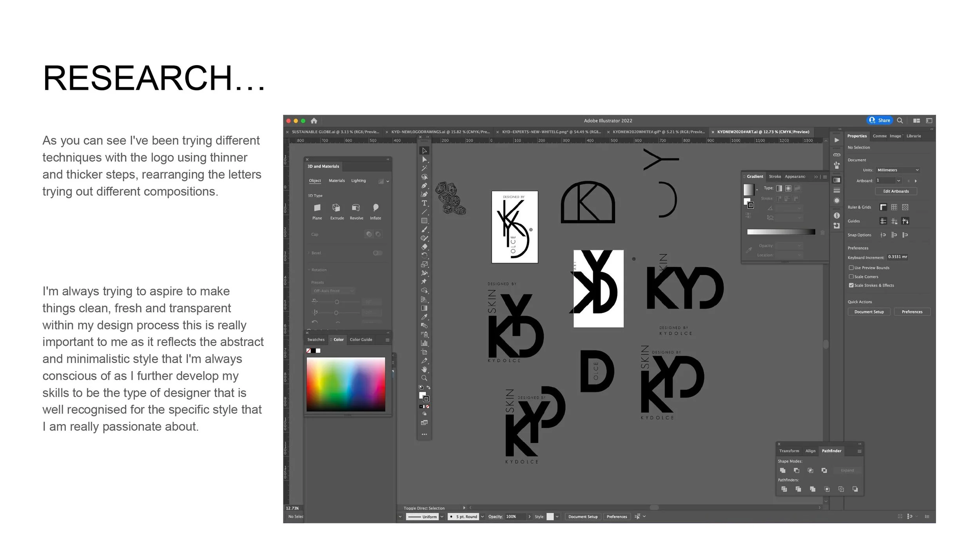980x552 pixels.
Task: Toggle show grid icon in Ruler & Grids
Action: 894,207
